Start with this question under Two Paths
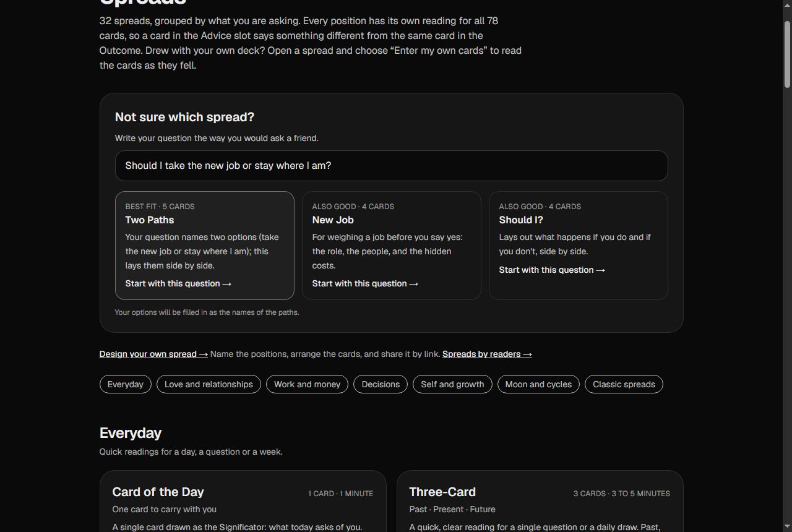Viewport: 792px width, 532px height. pos(178,283)
